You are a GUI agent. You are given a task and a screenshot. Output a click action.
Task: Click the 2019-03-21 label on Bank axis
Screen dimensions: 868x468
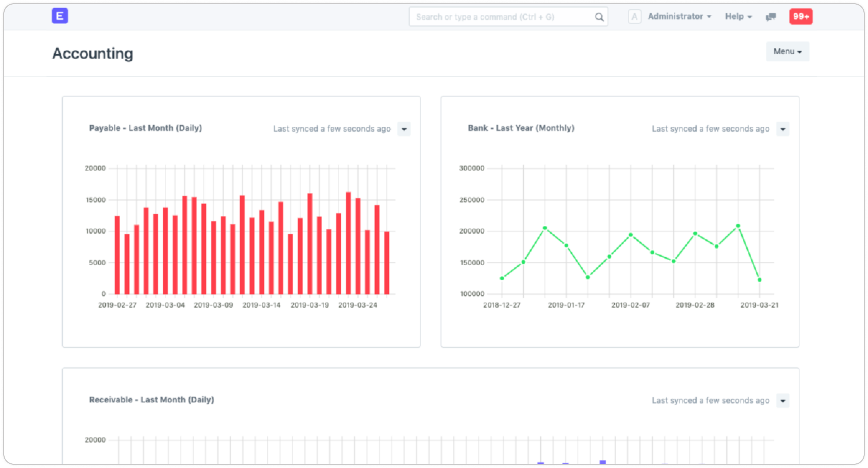759,305
